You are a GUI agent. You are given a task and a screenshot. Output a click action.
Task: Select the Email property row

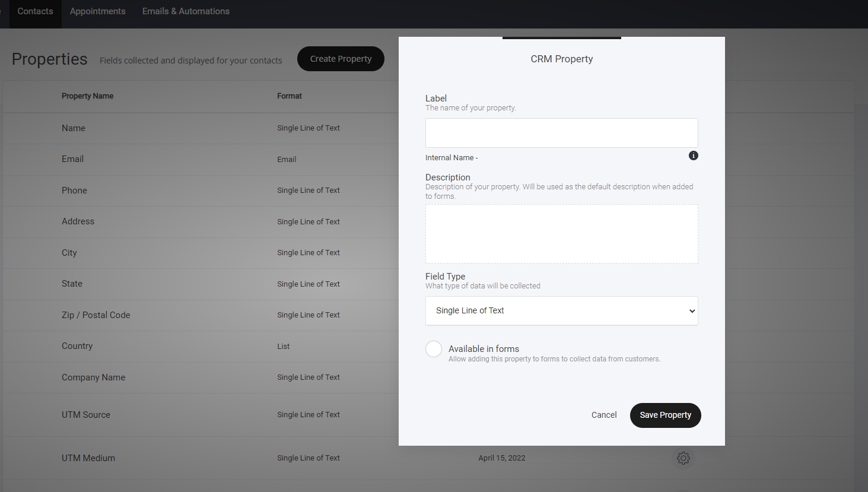[72, 159]
